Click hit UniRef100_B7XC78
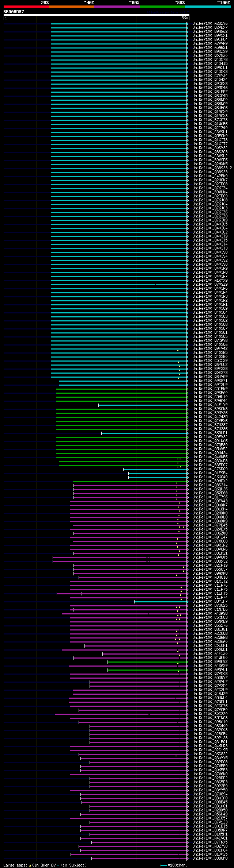Image resolution: width=234 pixels, height=868 pixels. coord(210,120)
